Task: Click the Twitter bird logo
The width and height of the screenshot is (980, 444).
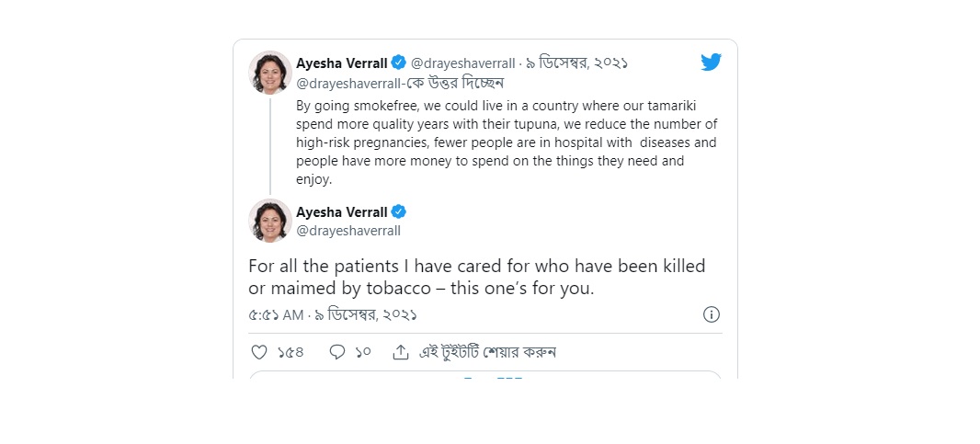Action: pos(711,63)
